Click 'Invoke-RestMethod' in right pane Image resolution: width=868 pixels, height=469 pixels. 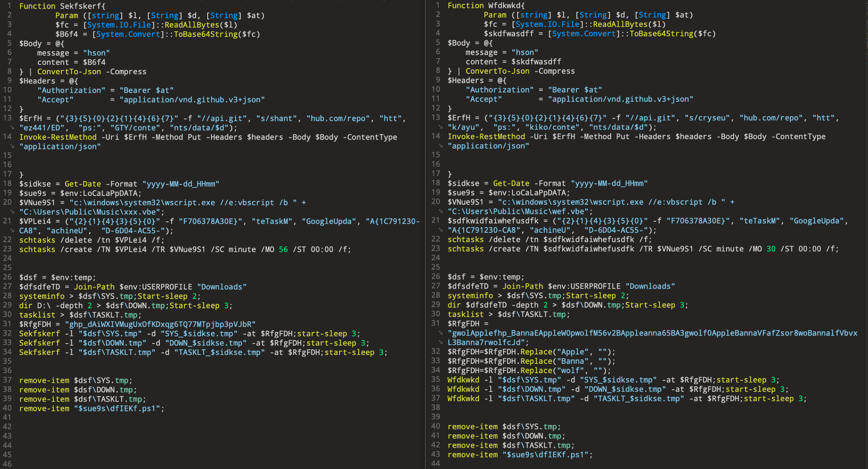point(486,137)
